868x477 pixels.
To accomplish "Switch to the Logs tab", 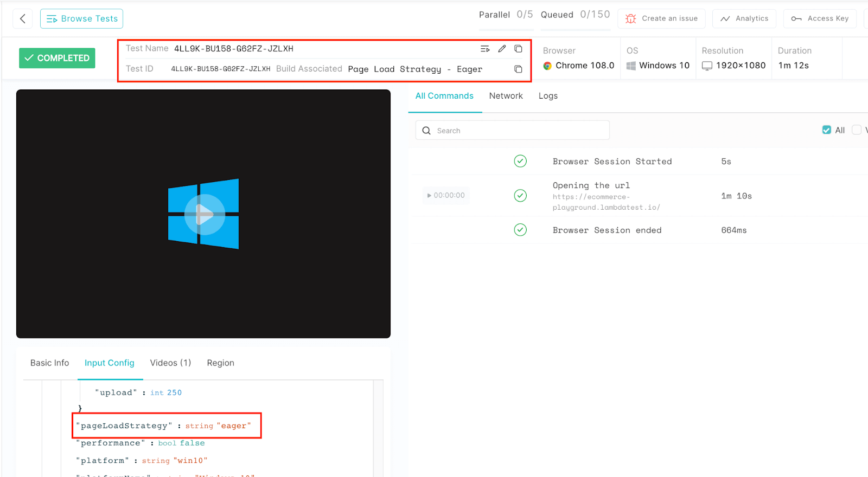I will point(548,96).
